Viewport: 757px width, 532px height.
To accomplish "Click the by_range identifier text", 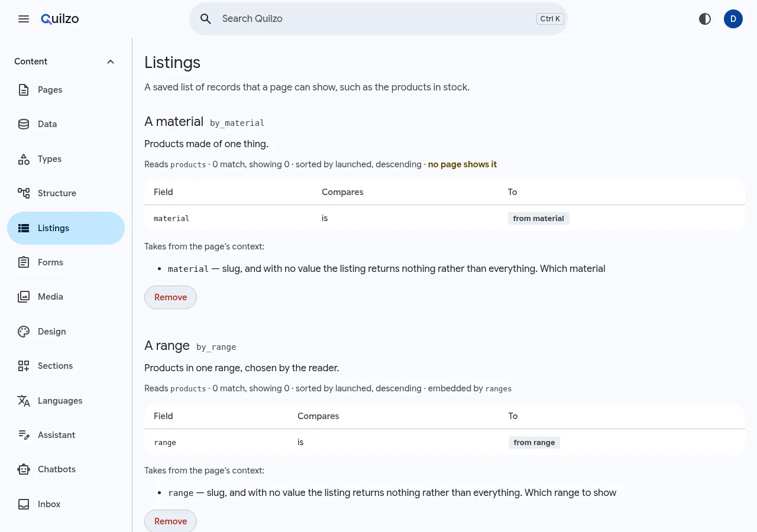I will tap(216, 347).
